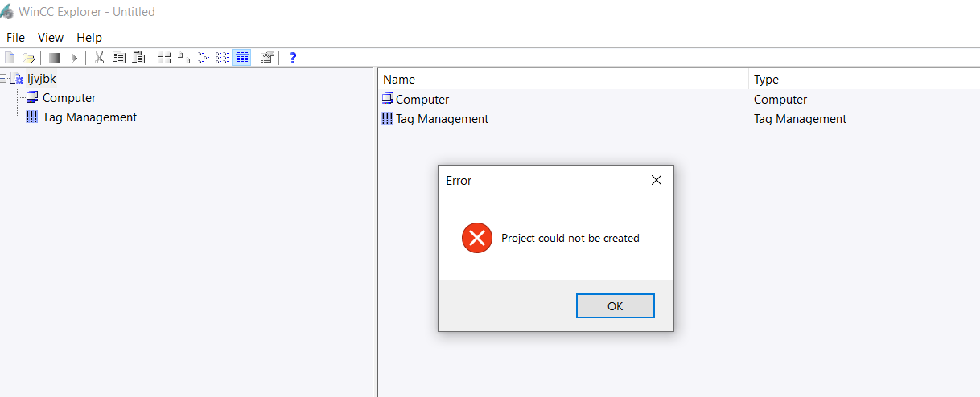Image resolution: width=980 pixels, height=397 pixels.
Task: Click OK in the Error dialog
Action: 615,306
